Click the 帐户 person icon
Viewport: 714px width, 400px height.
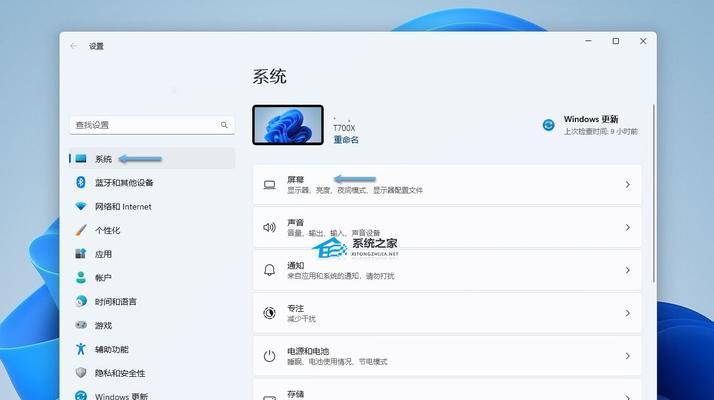pyautogui.click(x=81, y=277)
